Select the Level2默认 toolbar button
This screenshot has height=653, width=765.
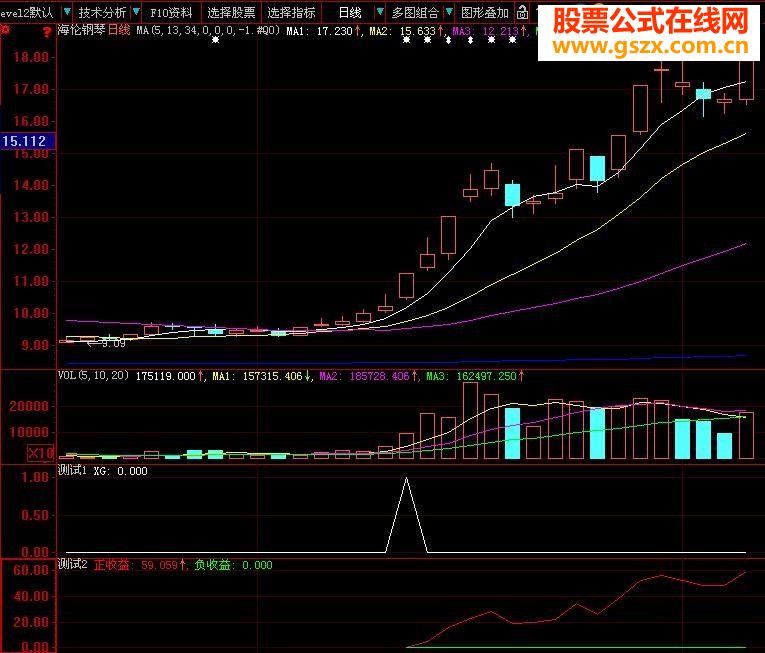27,12
